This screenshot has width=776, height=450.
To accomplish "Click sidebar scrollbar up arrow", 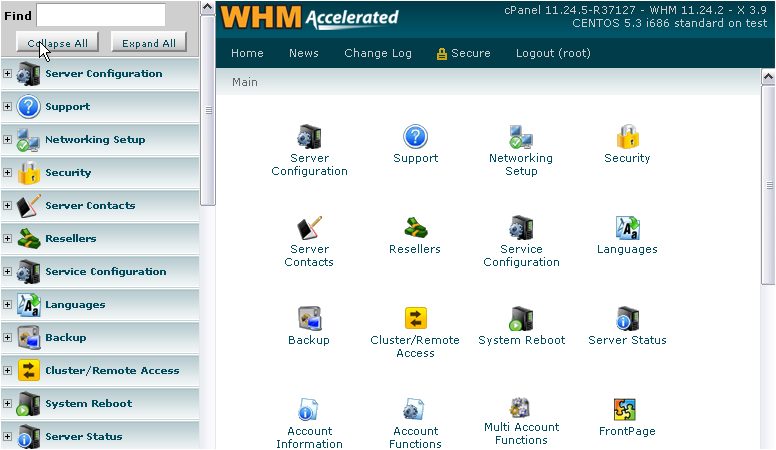I will click(208, 7).
